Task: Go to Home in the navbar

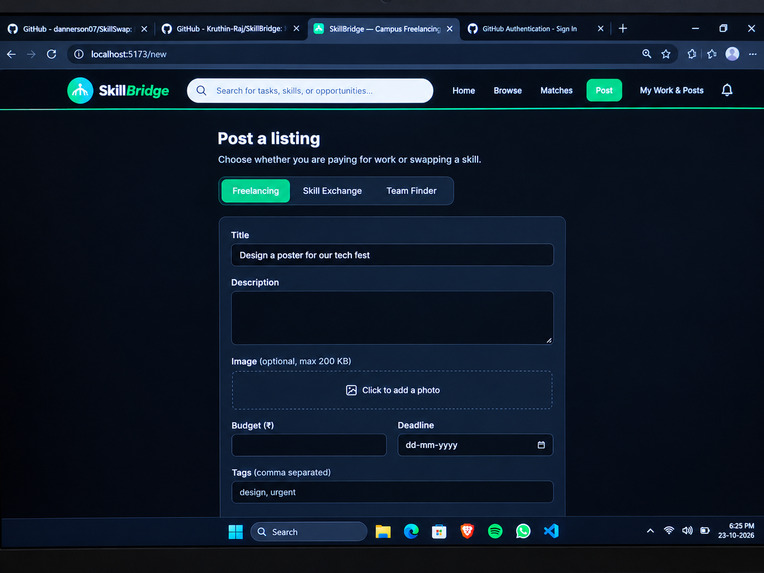Action: [x=463, y=91]
